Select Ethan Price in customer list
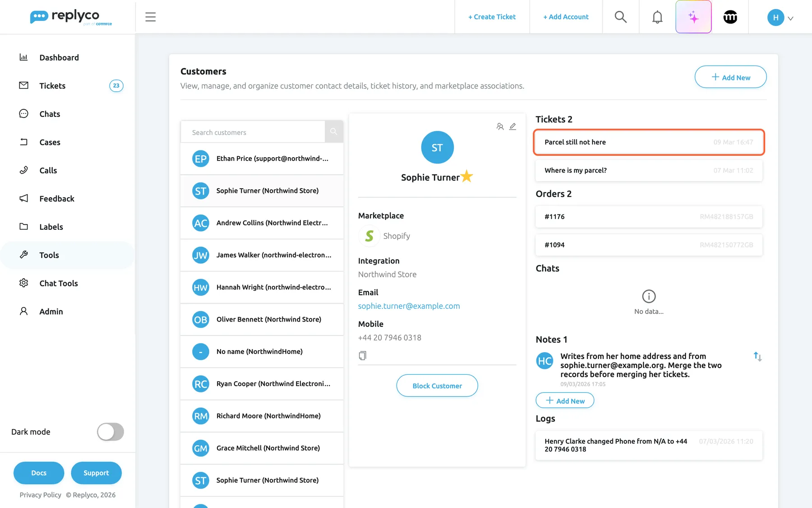Viewport: 812px width, 508px height. [x=262, y=158]
